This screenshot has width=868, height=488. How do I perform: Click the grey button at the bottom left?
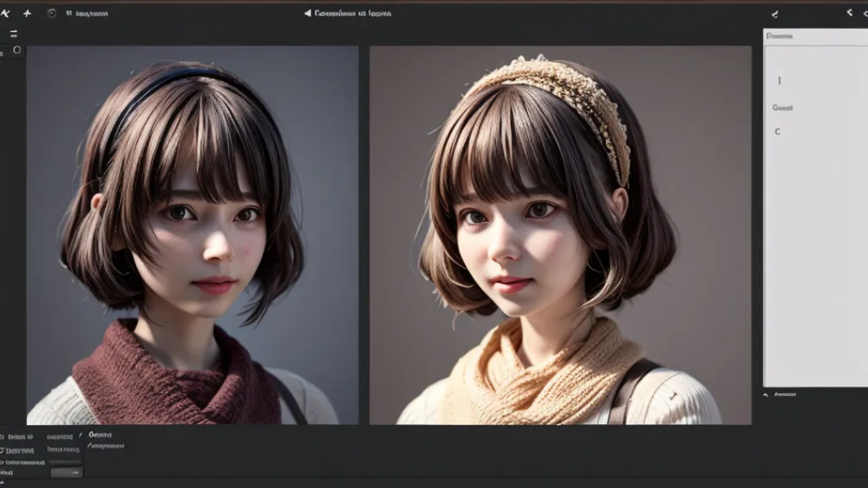coord(66,473)
